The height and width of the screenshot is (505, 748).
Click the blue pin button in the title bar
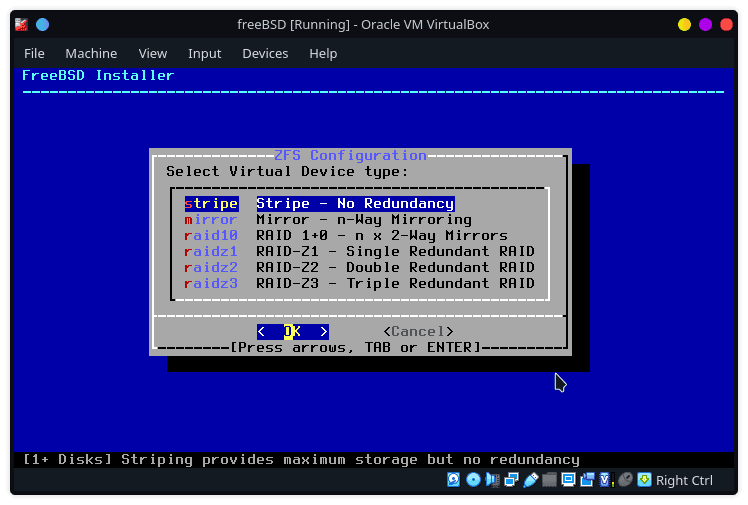pos(42,24)
